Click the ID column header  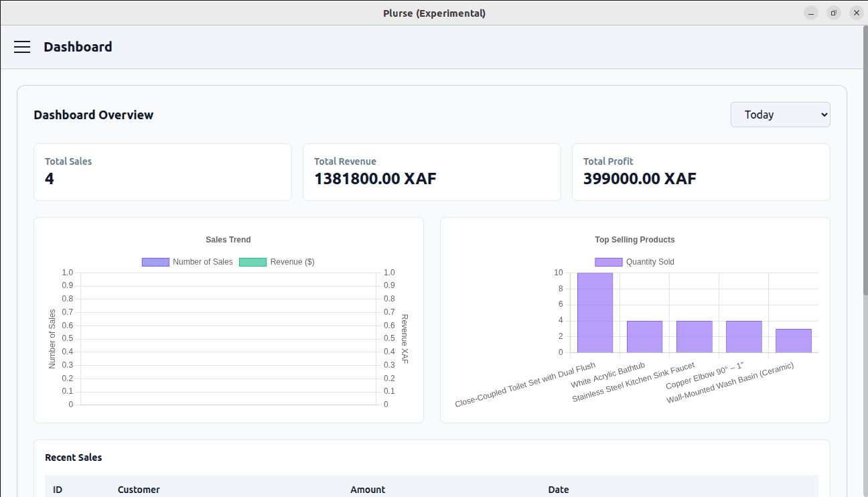[58, 490]
